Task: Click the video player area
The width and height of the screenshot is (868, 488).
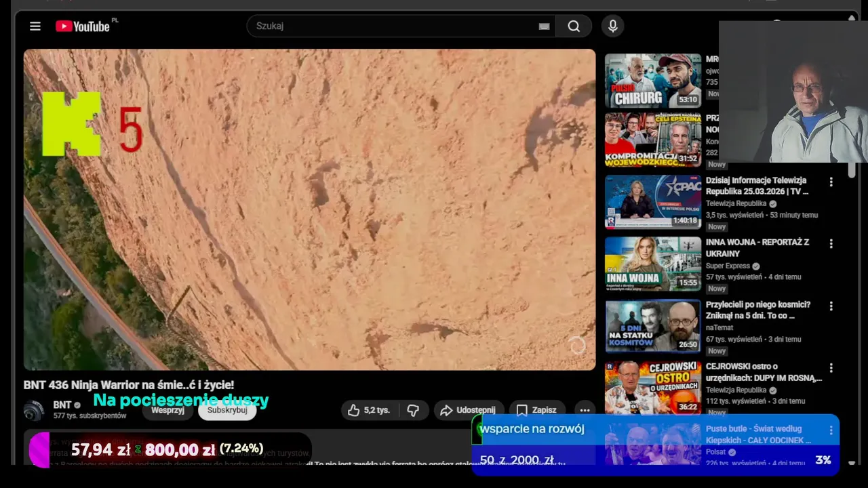Action: [309, 209]
